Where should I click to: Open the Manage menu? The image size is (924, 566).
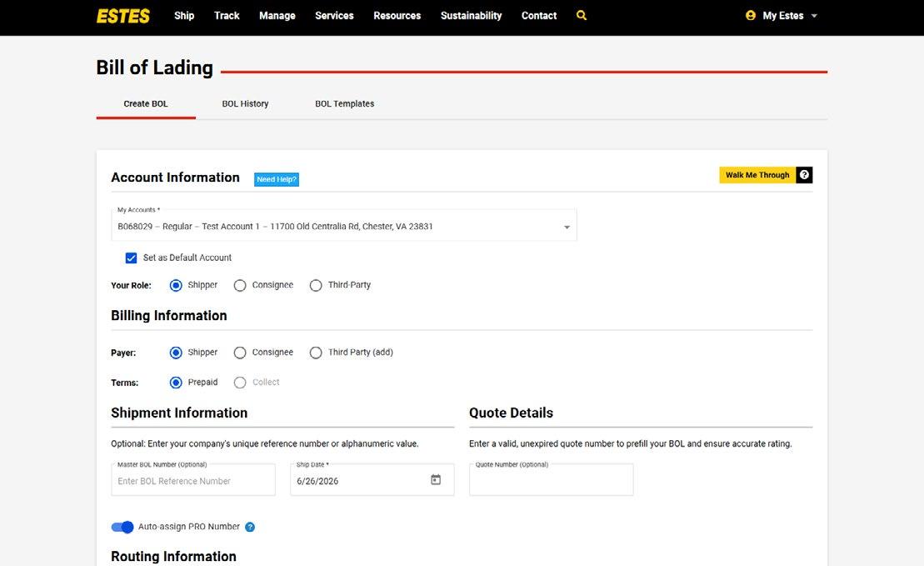tap(277, 15)
